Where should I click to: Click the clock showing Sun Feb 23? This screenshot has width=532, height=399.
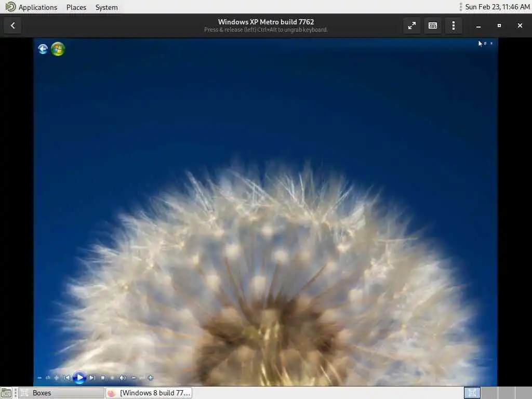497,7
